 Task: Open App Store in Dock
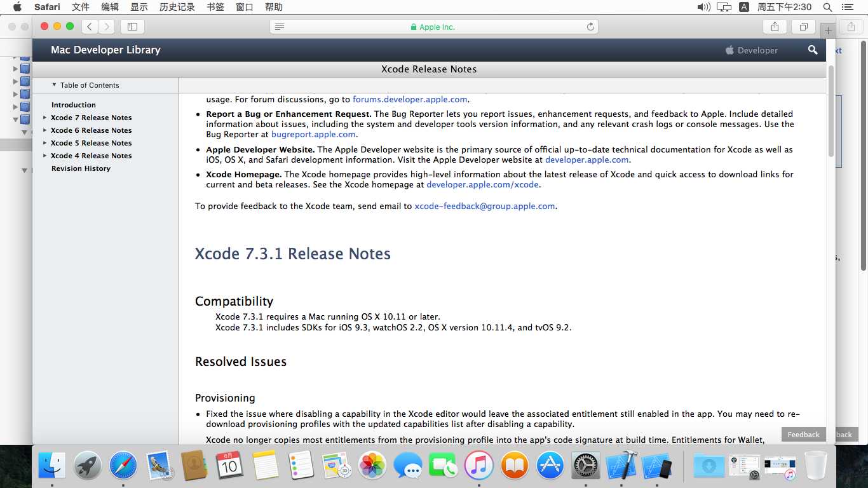click(x=550, y=465)
